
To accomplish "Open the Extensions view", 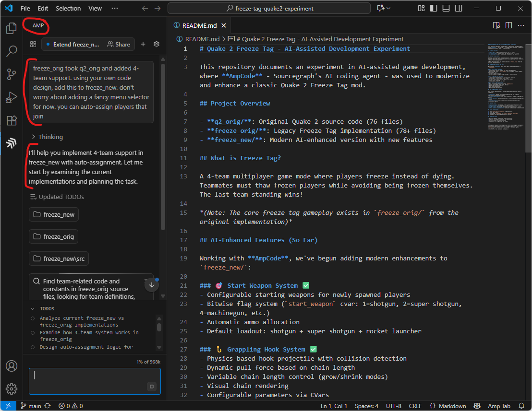I will (x=12, y=120).
